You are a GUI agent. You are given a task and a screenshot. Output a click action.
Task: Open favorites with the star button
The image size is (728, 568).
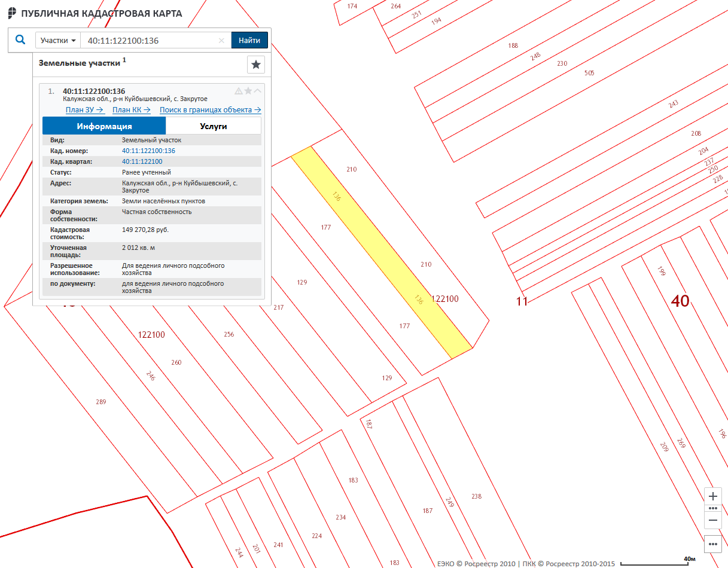(x=256, y=65)
